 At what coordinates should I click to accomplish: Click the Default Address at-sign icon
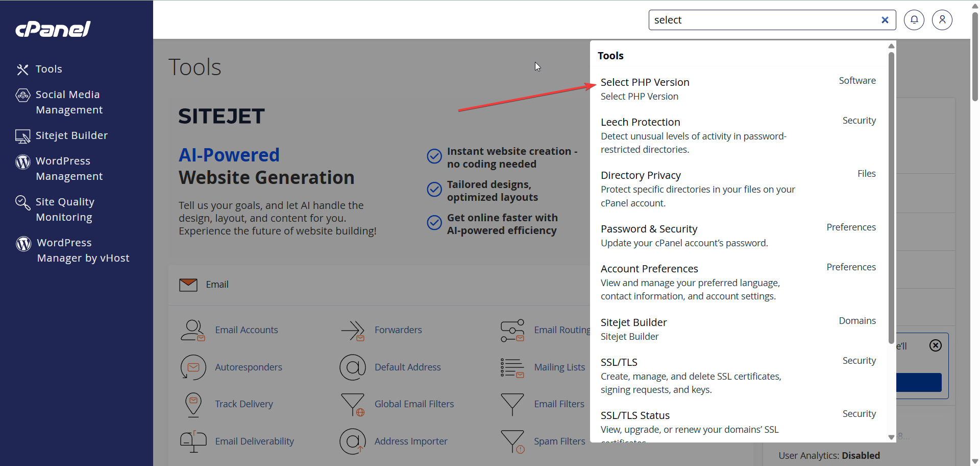click(353, 367)
